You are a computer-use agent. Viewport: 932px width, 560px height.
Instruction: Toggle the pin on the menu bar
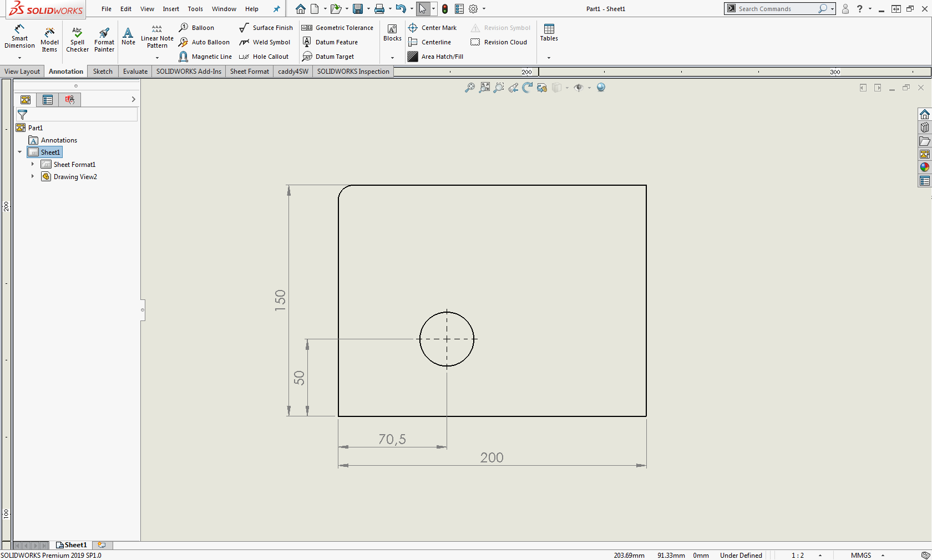tap(276, 9)
